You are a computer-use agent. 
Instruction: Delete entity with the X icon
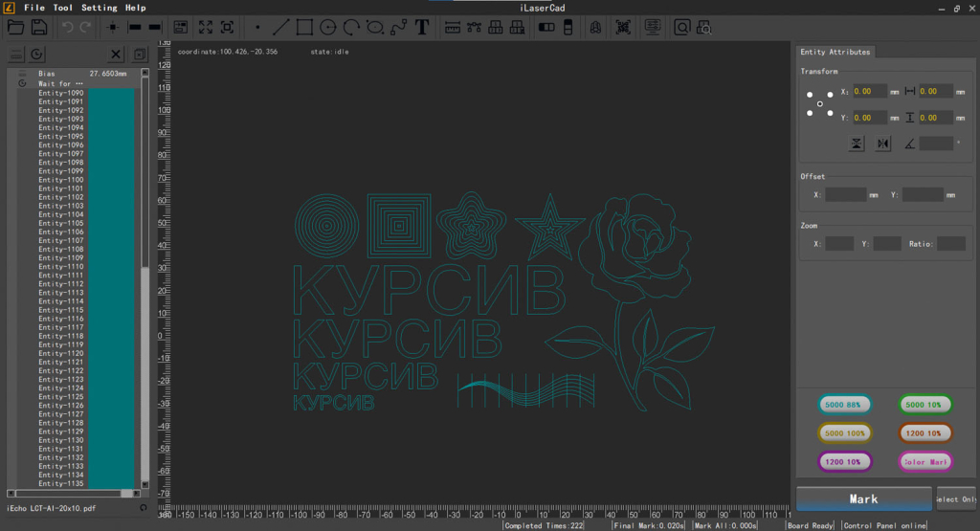[x=116, y=55]
